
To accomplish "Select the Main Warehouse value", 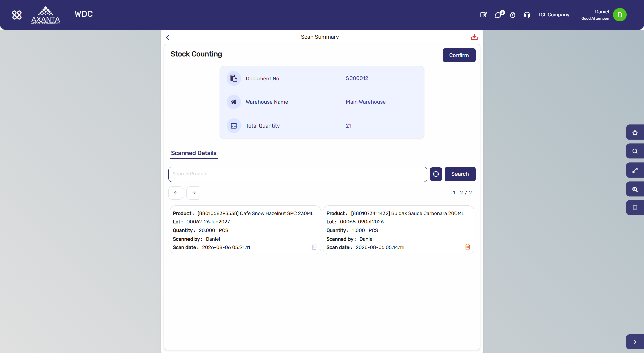I will point(366,102).
